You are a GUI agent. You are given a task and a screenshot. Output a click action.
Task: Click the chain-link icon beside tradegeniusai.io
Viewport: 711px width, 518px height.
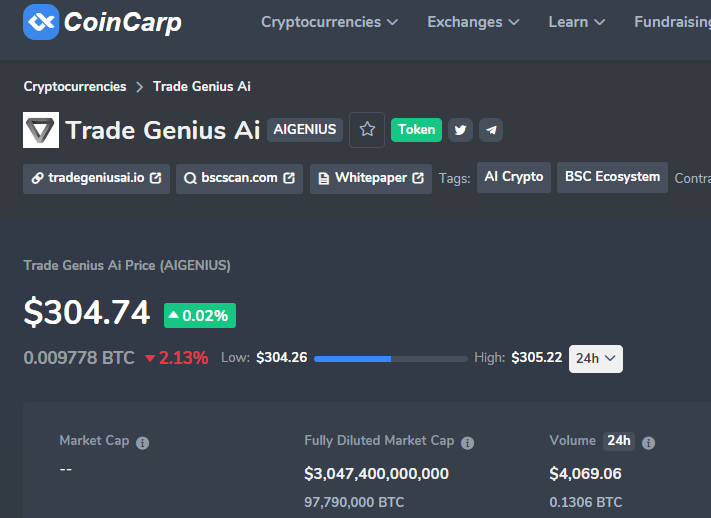37,178
